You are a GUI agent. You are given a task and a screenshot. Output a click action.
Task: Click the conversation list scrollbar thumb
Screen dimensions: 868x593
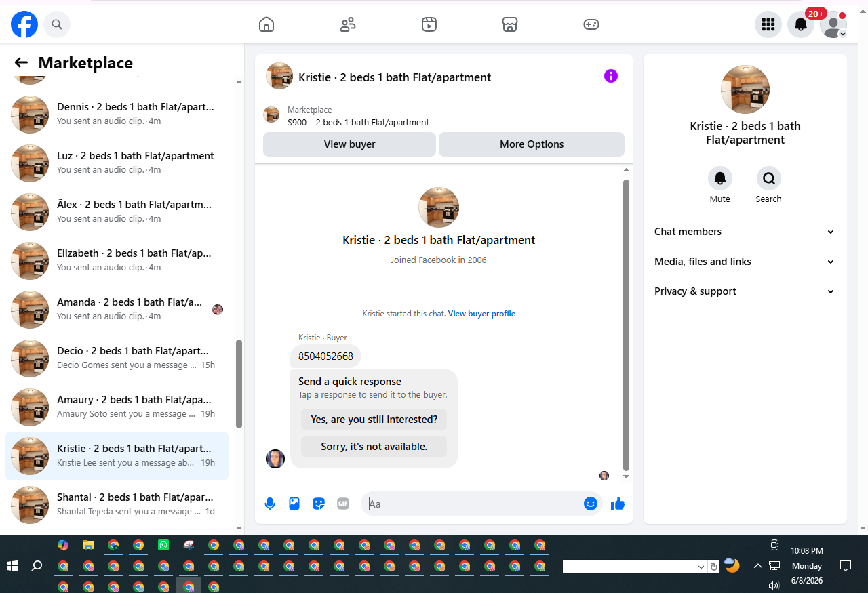pos(239,384)
